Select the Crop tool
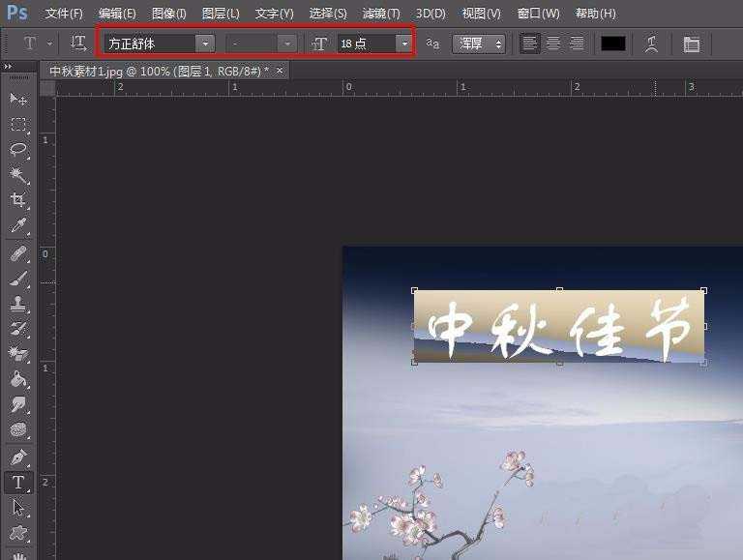This screenshot has width=743, height=560. point(18,200)
